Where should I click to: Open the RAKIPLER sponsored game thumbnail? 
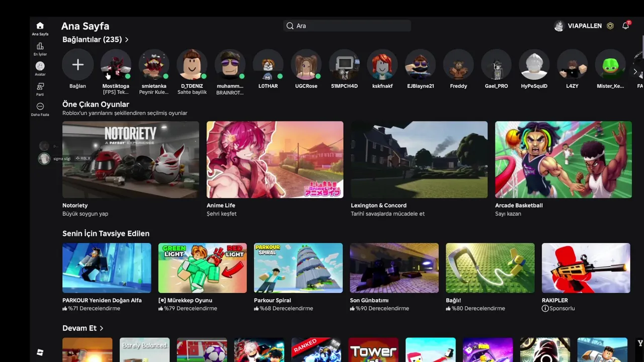point(586,268)
